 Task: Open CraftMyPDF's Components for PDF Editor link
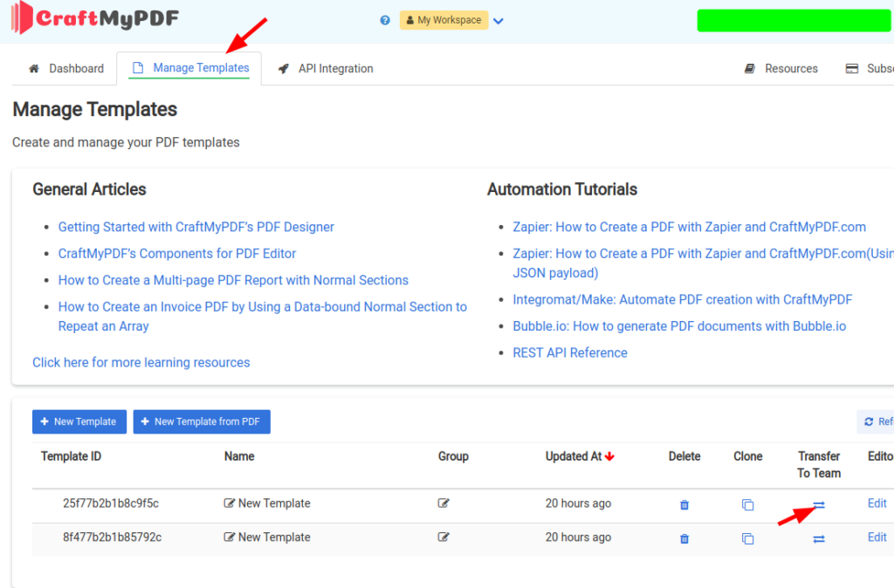pos(177,254)
